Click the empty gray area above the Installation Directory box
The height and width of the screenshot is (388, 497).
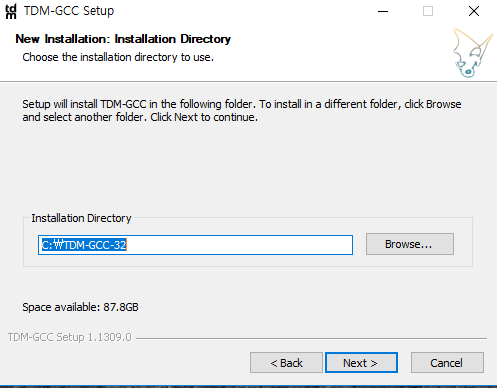(248, 170)
